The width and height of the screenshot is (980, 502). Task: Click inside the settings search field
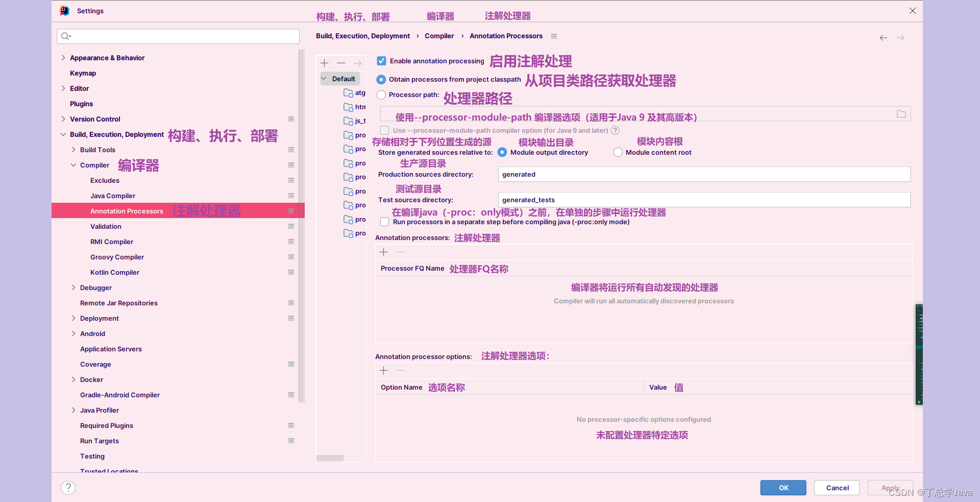(x=178, y=36)
